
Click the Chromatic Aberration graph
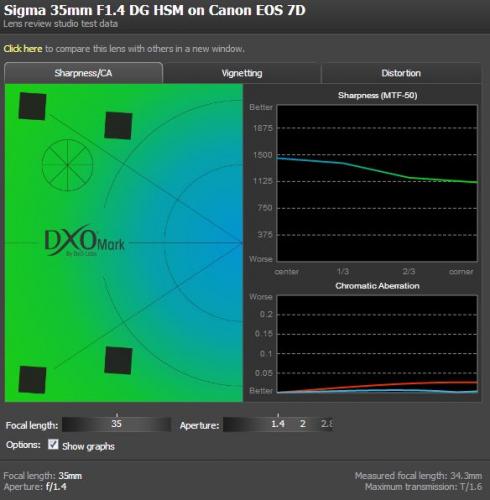tap(377, 344)
